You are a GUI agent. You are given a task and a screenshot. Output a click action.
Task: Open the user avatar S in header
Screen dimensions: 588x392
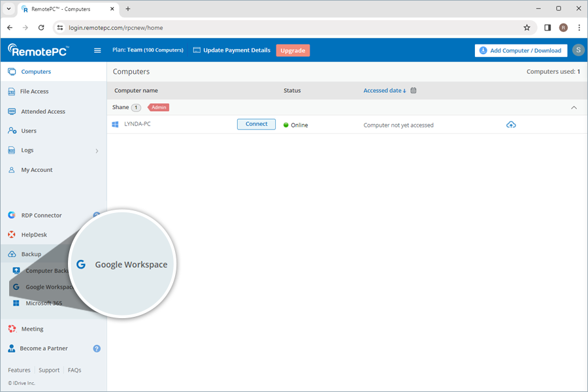pos(578,50)
